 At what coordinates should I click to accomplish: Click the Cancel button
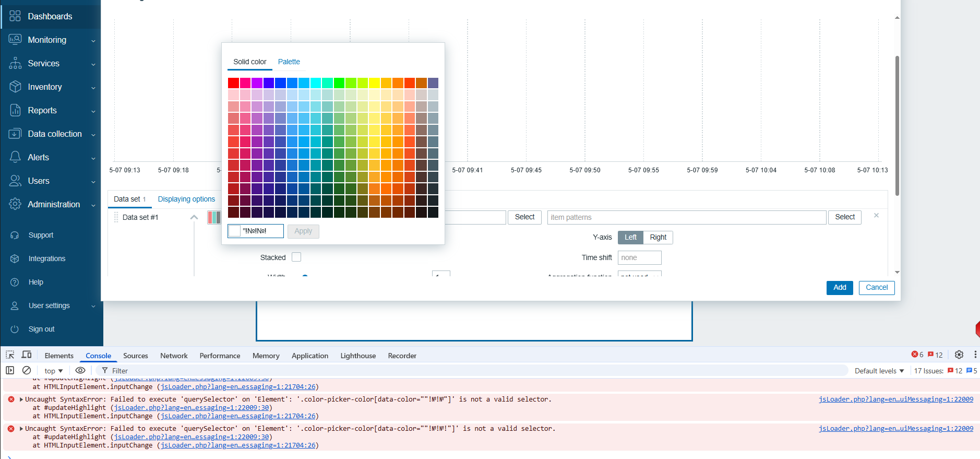pos(877,287)
